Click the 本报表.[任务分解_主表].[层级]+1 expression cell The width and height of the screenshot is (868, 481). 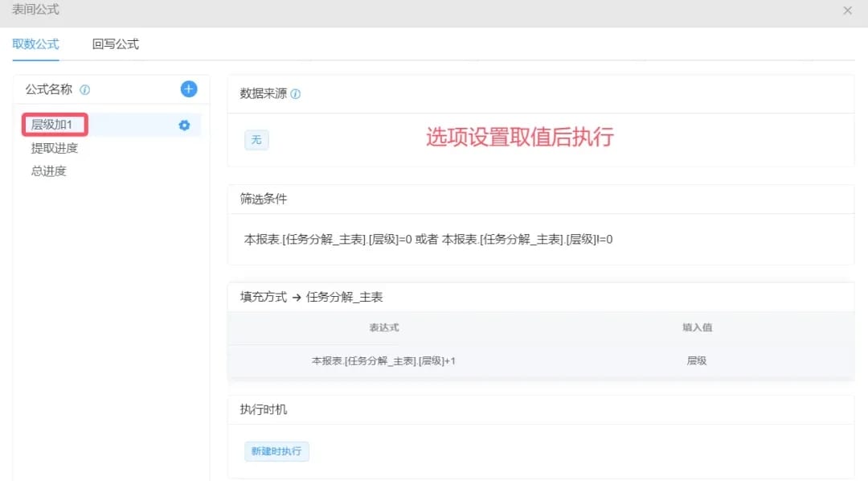click(383, 360)
